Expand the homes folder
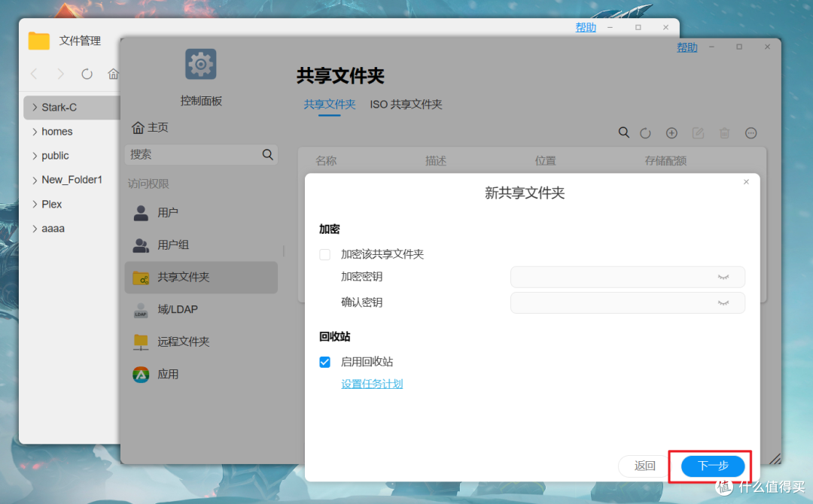 coord(35,132)
